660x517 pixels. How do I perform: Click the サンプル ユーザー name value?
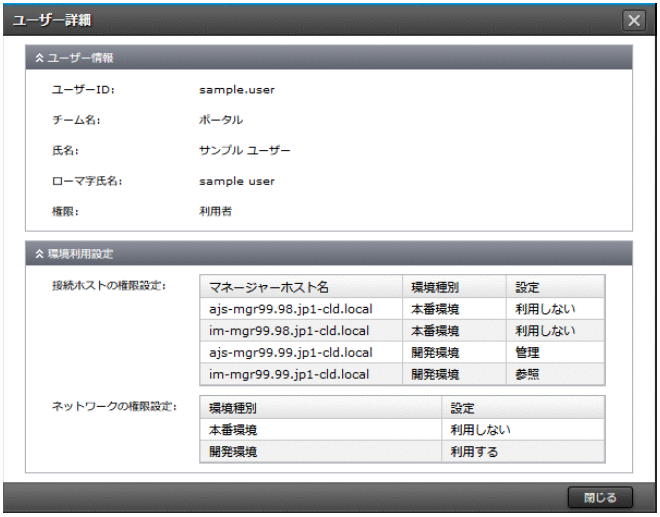click(x=245, y=150)
